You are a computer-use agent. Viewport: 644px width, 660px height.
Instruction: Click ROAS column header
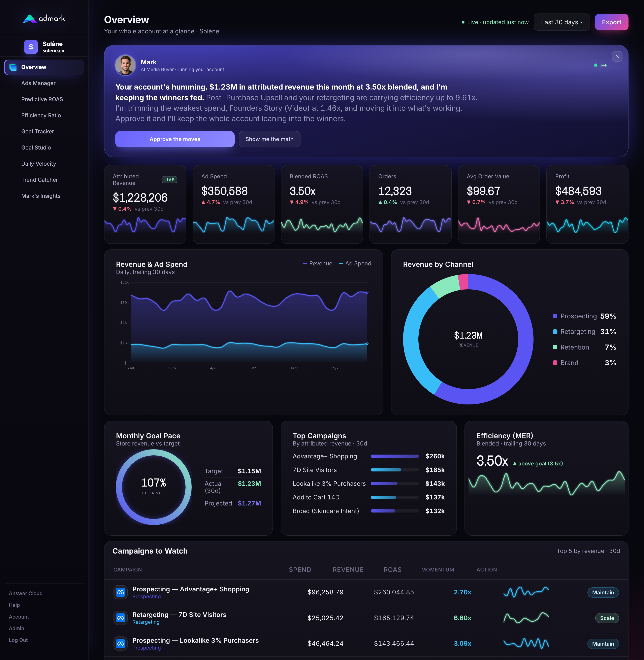point(392,570)
